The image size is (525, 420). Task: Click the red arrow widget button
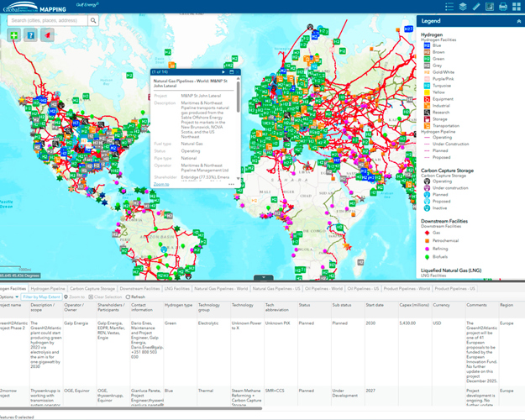tap(47, 35)
